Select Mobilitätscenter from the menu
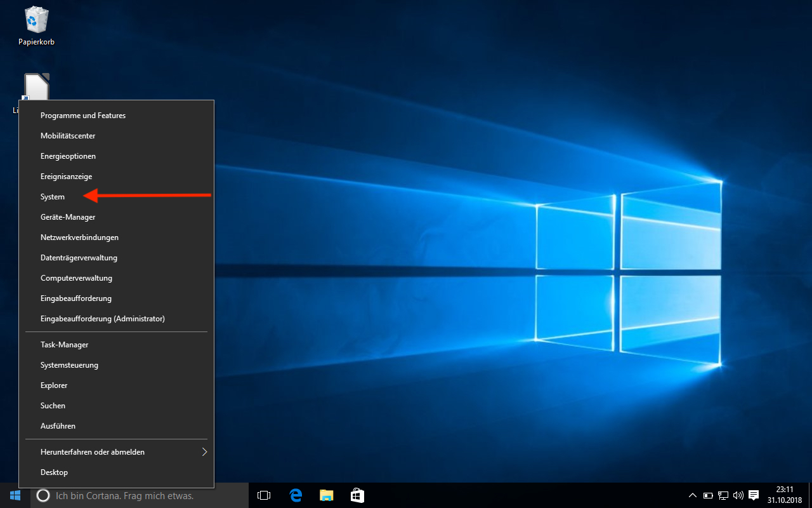 coord(116,136)
